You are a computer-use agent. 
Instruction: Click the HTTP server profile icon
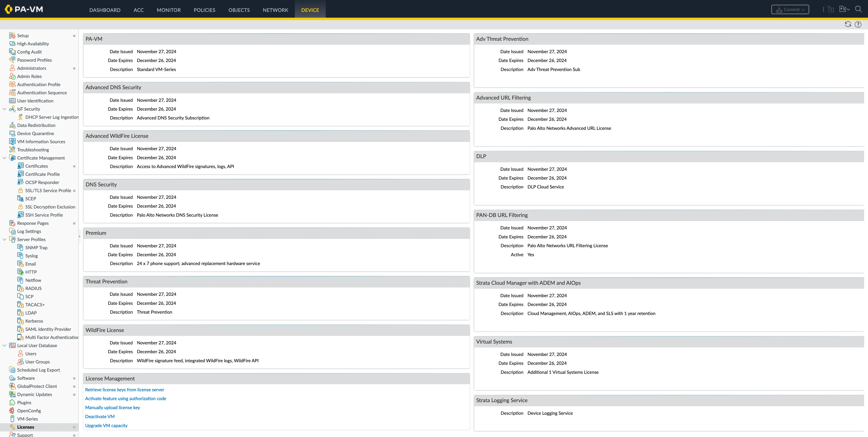(20, 272)
